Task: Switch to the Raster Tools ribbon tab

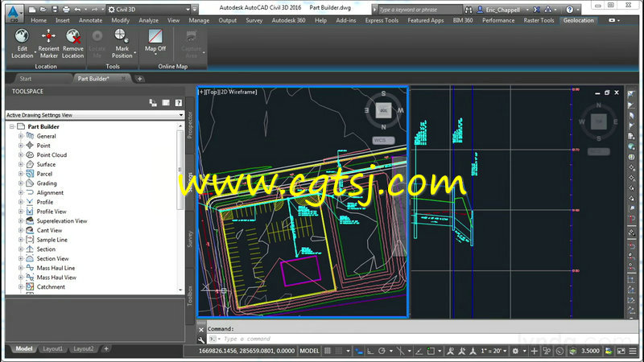Action: (539, 20)
